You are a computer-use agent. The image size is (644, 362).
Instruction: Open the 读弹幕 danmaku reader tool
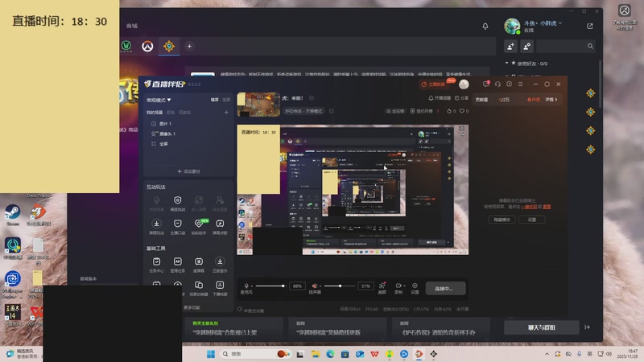coord(199,265)
